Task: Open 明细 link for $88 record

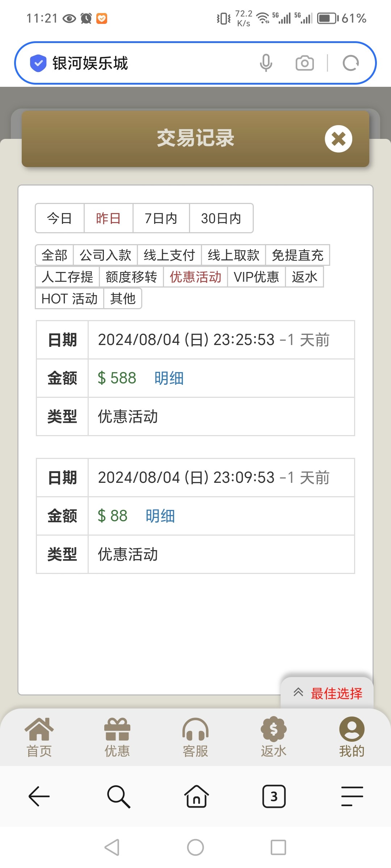Action: point(160,516)
